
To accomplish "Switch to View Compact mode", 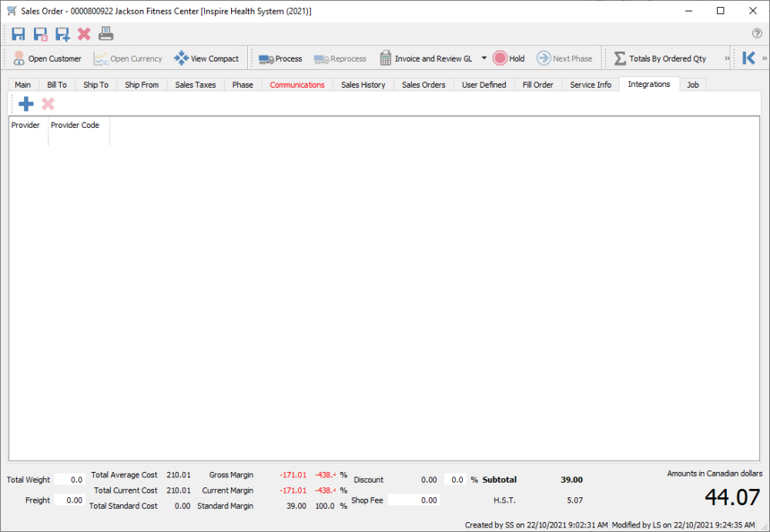I will tap(207, 58).
